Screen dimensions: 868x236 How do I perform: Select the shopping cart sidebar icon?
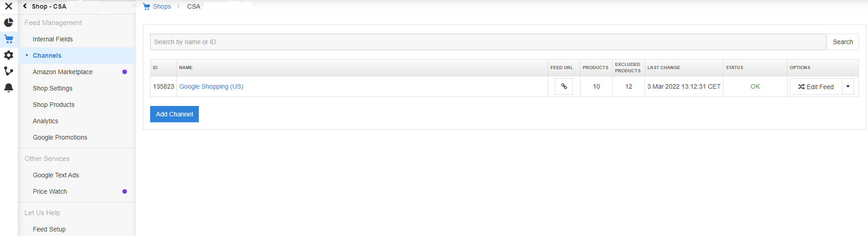(x=9, y=39)
